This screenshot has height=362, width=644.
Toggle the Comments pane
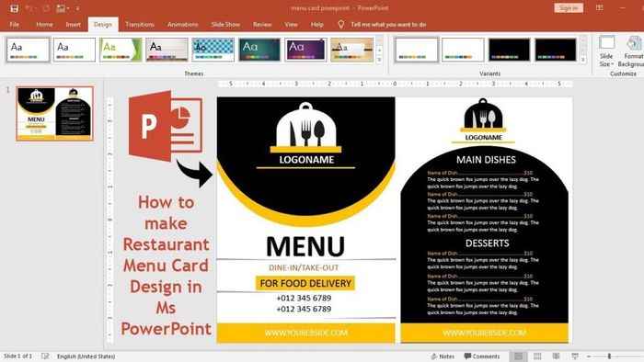coord(482,356)
